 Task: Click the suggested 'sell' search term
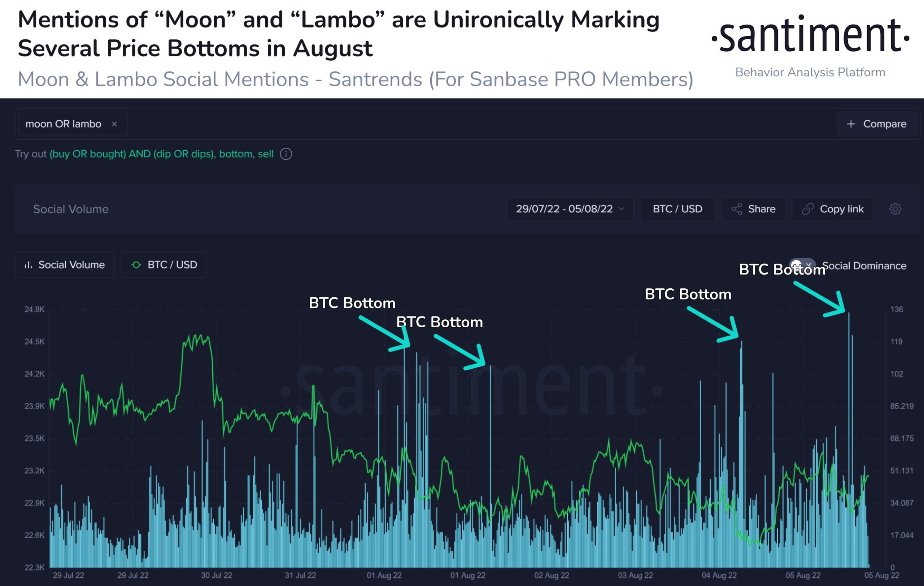coord(266,154)
